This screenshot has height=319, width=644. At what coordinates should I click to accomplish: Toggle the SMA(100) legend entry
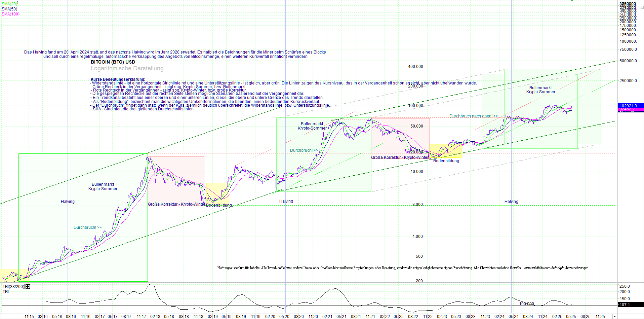click(x=10, y=14)
